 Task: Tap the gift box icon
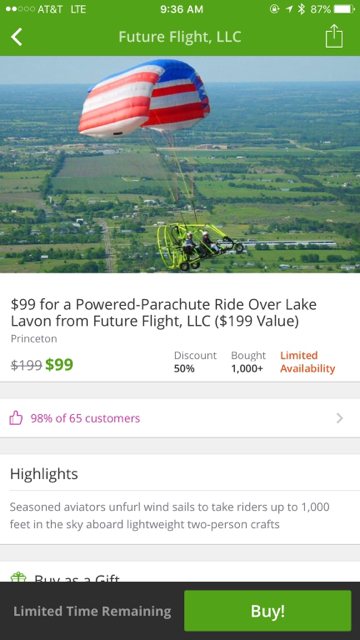tap(18, 577)
